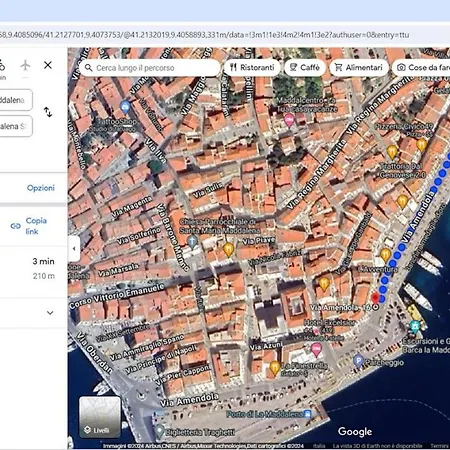Click the Trattoria Del Genovese 2.0 label
This screenshot has height=450, width=450.
(x=402, y=170)
